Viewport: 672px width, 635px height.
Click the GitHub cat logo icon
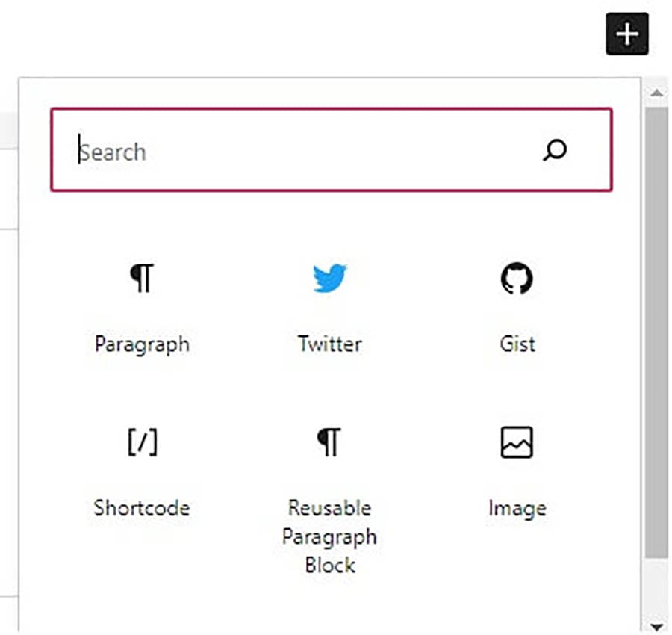coord(517,277)
